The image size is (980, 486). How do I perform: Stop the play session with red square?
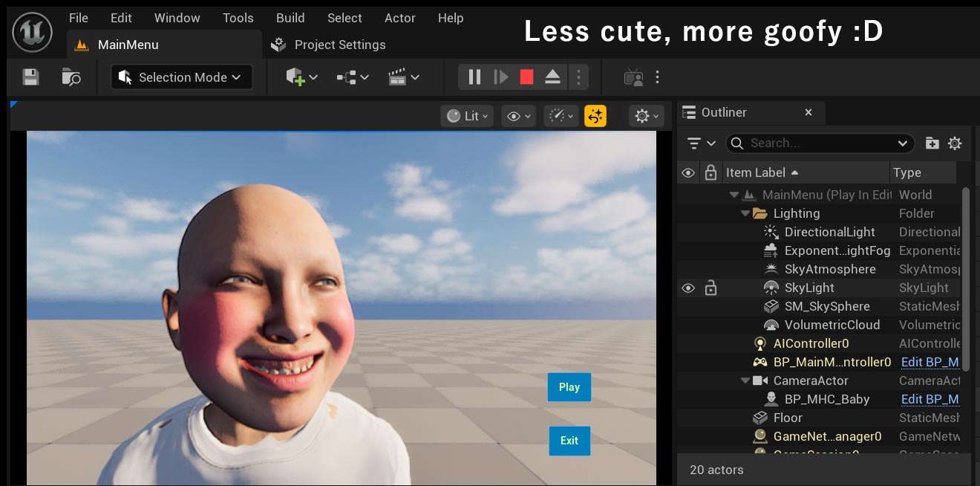tap(526, 77)
